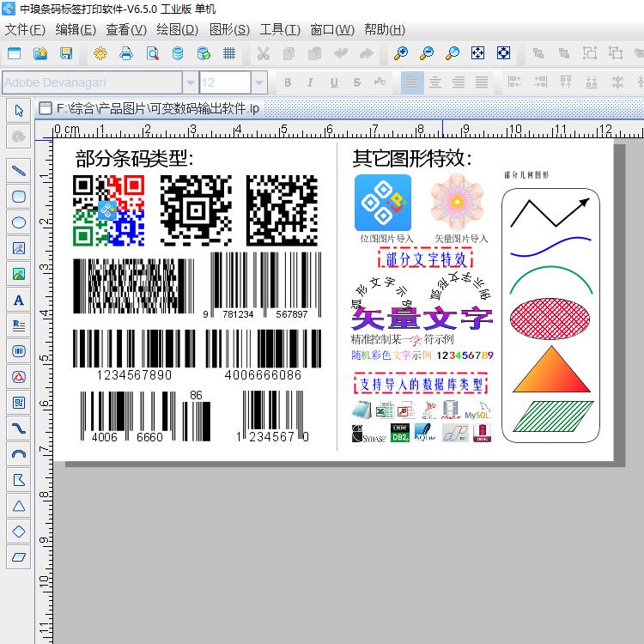This screenshot has height=644, width=644.
Task: Open Print Preview with the magnifier page icon
Action: pos(152,53)
